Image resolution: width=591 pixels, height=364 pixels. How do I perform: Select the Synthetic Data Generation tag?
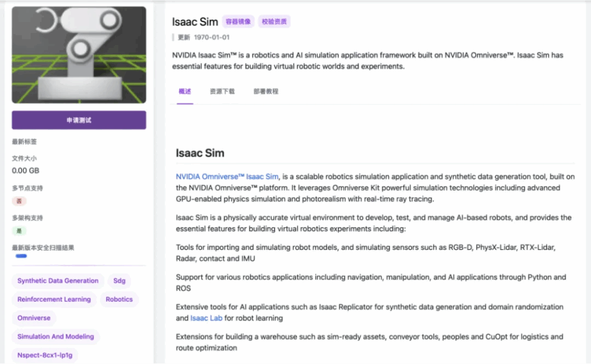pos(58,281)
